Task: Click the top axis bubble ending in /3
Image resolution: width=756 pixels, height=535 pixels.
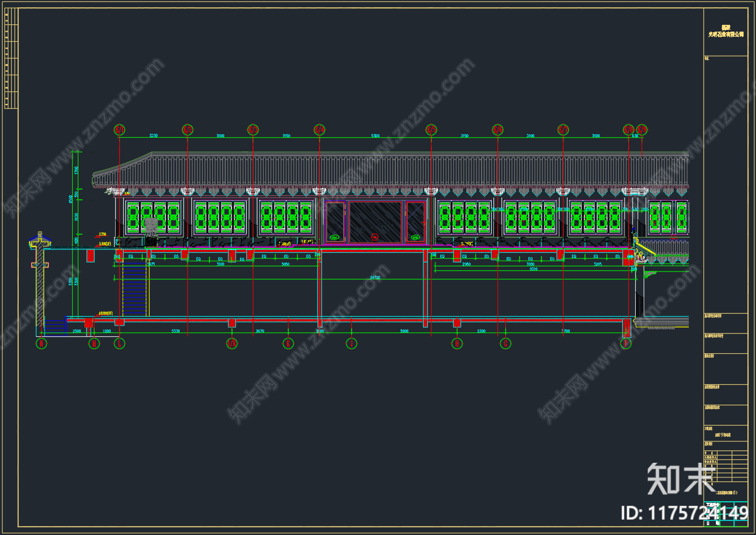Action: pos(253,130)
